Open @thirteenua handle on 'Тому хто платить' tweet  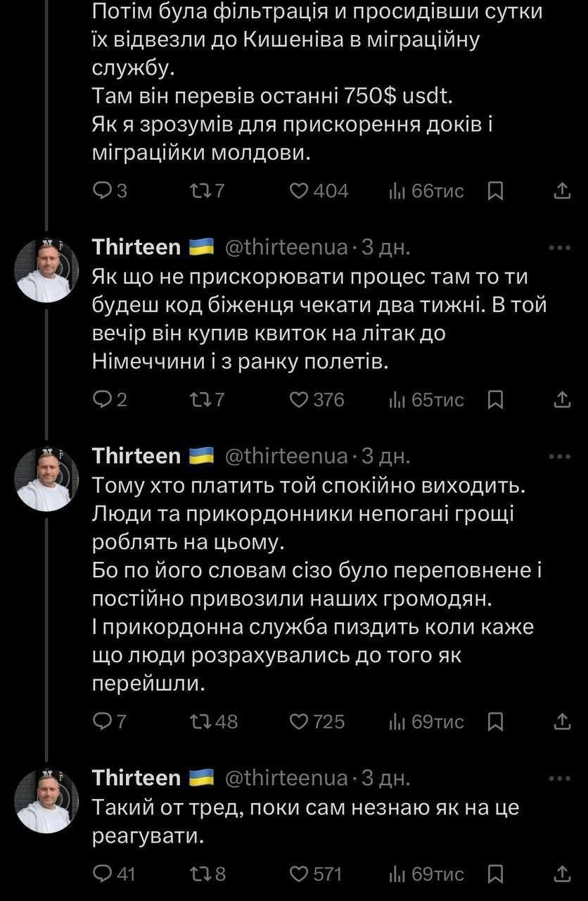pos(286,456)
